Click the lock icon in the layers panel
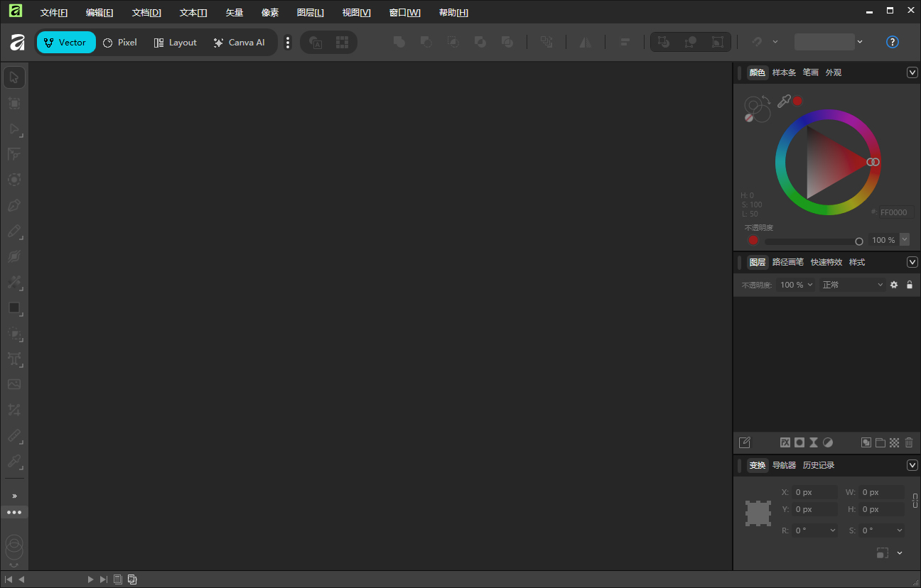 (910, 284)
